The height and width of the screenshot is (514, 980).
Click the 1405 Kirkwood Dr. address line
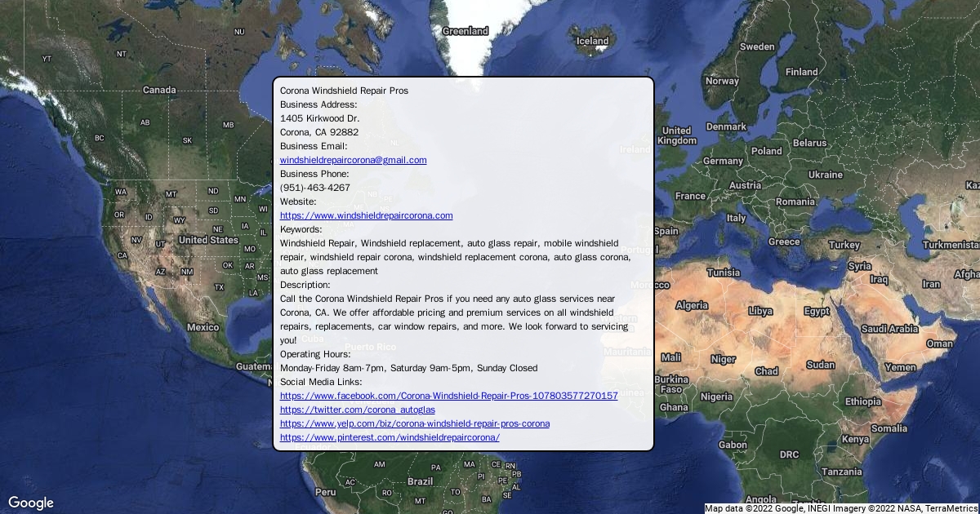point(319,118)
